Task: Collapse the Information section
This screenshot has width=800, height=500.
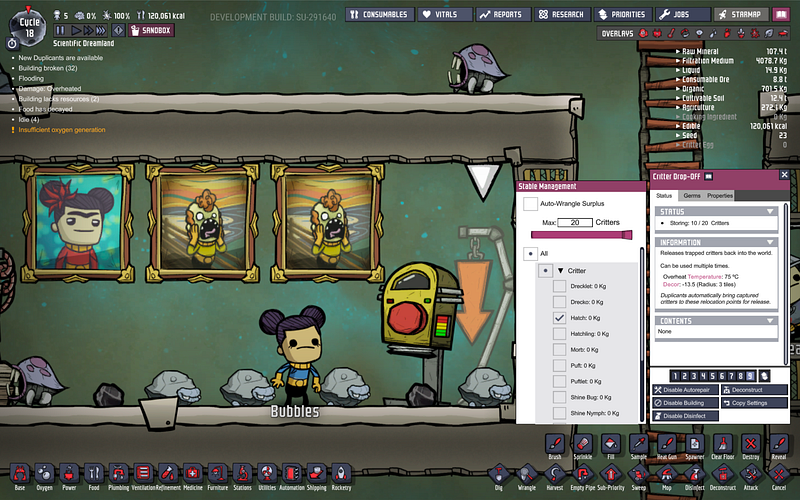Action: click(770, 242)
